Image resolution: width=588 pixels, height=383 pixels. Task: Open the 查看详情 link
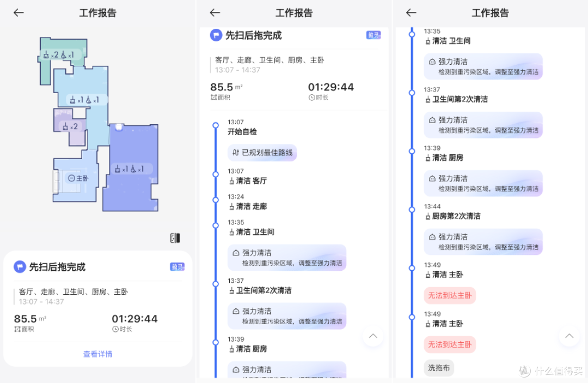click(98, 354)
